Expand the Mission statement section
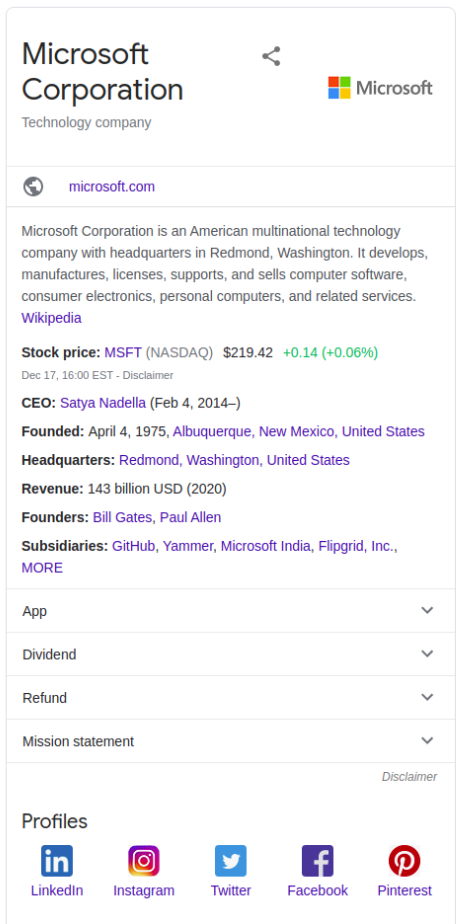463x924 pixels. pos(231,741)
